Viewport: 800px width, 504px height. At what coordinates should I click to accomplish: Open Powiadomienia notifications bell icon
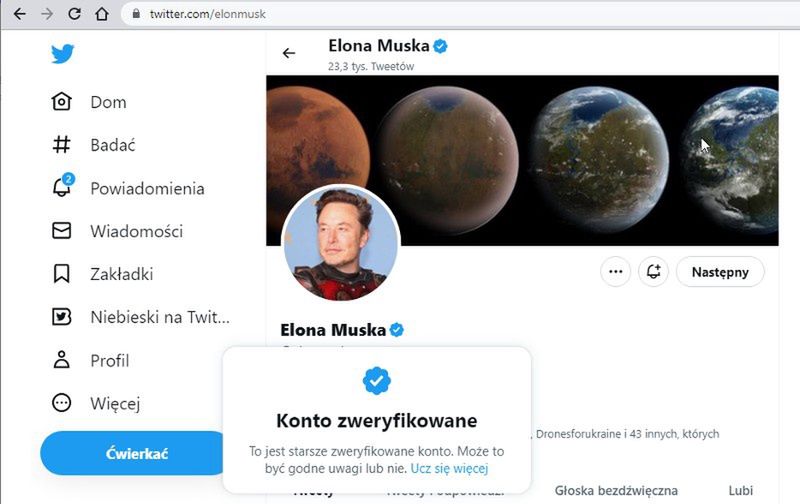(62, 188)
